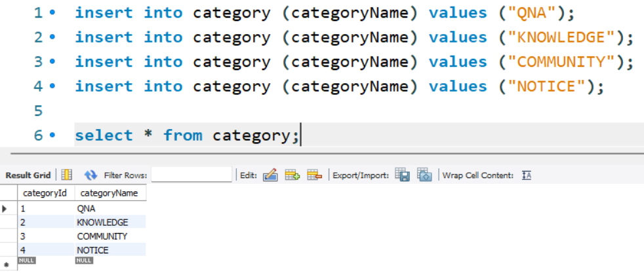Click the import records from file icon
644x273 pixels.
point(425,175)
